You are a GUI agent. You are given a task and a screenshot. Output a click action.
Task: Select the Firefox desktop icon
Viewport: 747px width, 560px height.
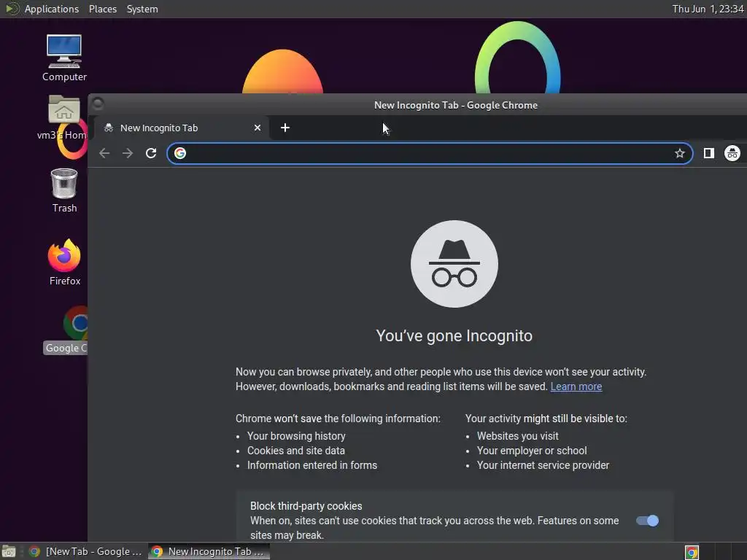point(64,262)
